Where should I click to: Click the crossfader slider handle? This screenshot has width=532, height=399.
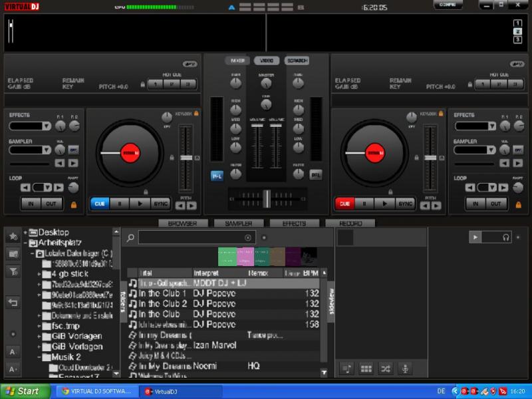pos(266,198)
